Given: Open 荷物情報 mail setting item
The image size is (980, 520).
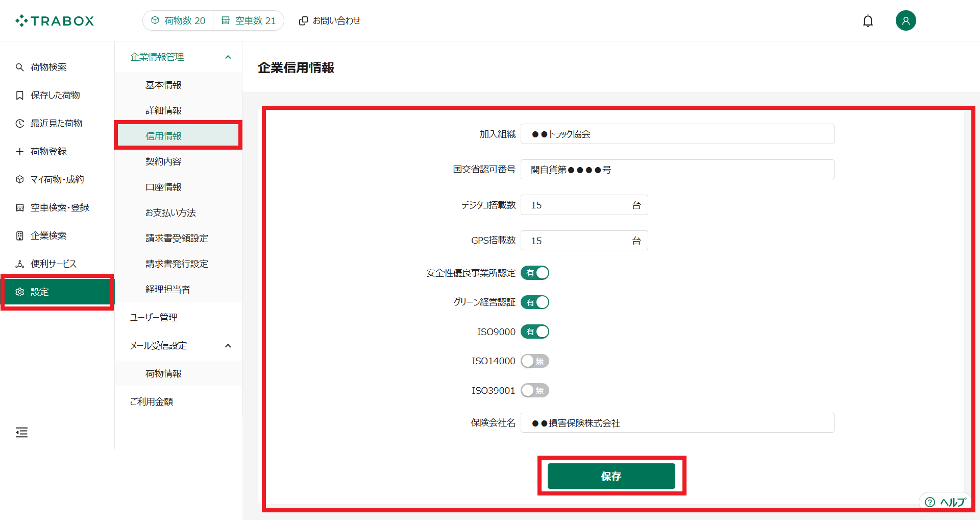Looking at the screenshot, I should 178,373.
